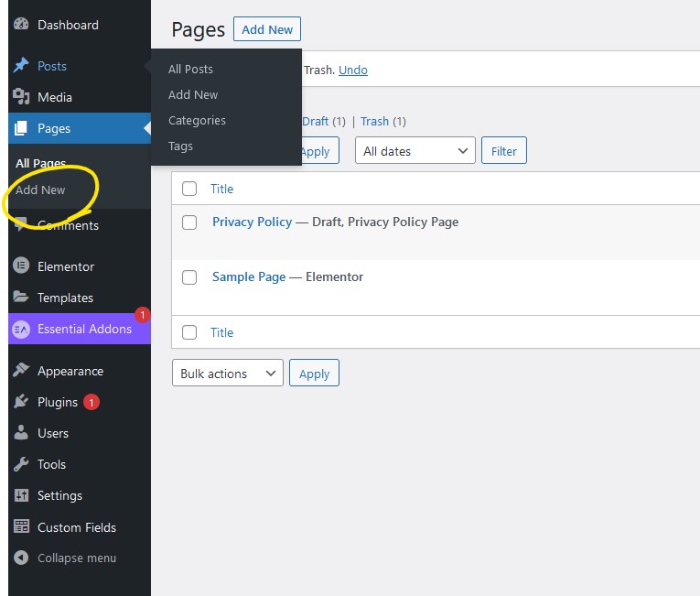Open the All dates dropdown
The height and width of the screenshot is (596, 700).
point(415,150)
